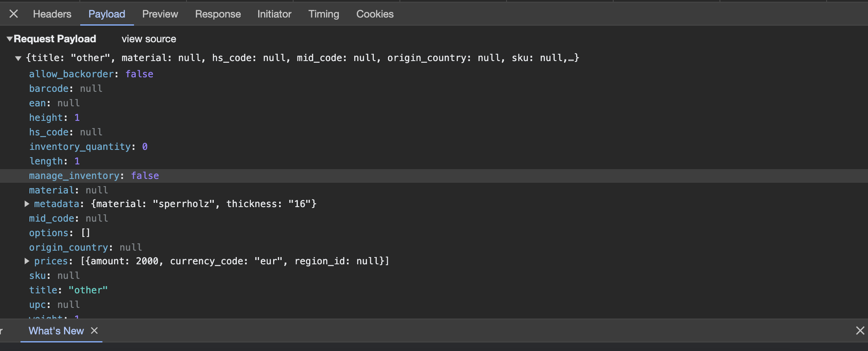Expand the metadata object
This screenshot has width=868, height=351.
[x=27, y=204]
